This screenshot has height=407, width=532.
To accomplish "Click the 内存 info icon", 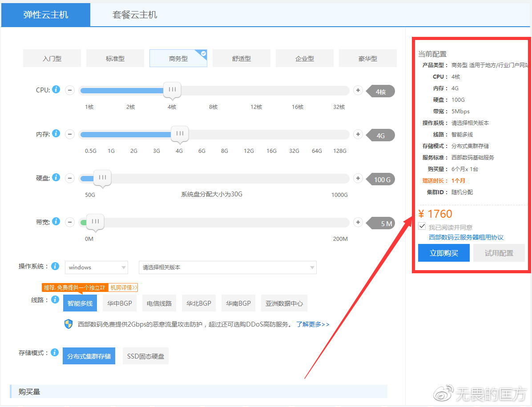I will coord(56,133).
